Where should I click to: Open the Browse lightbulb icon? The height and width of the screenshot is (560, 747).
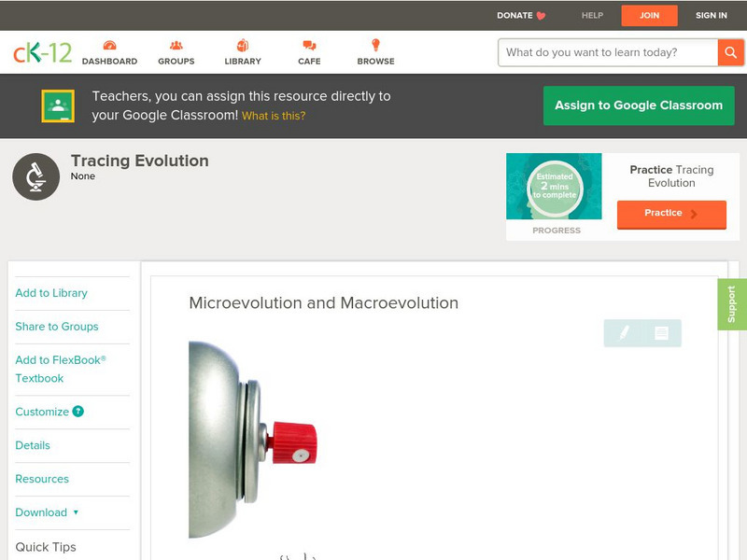click(x=376, y=45)
